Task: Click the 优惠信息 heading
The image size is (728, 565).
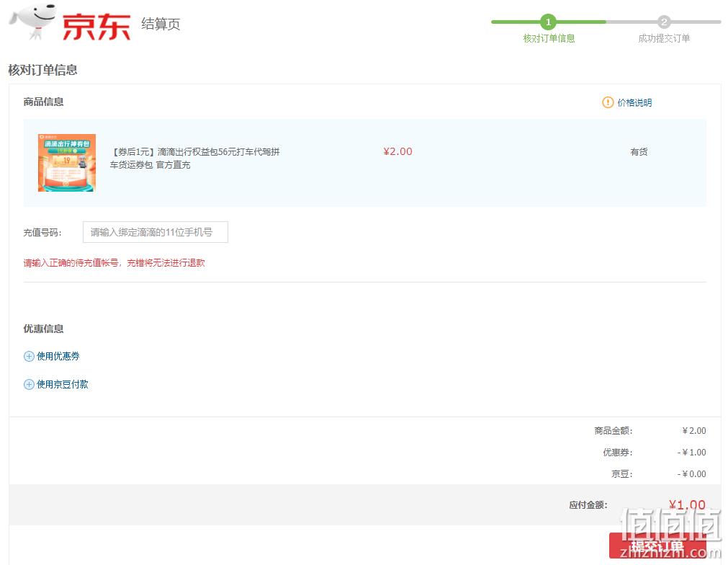Action: [x=44, y=329]
